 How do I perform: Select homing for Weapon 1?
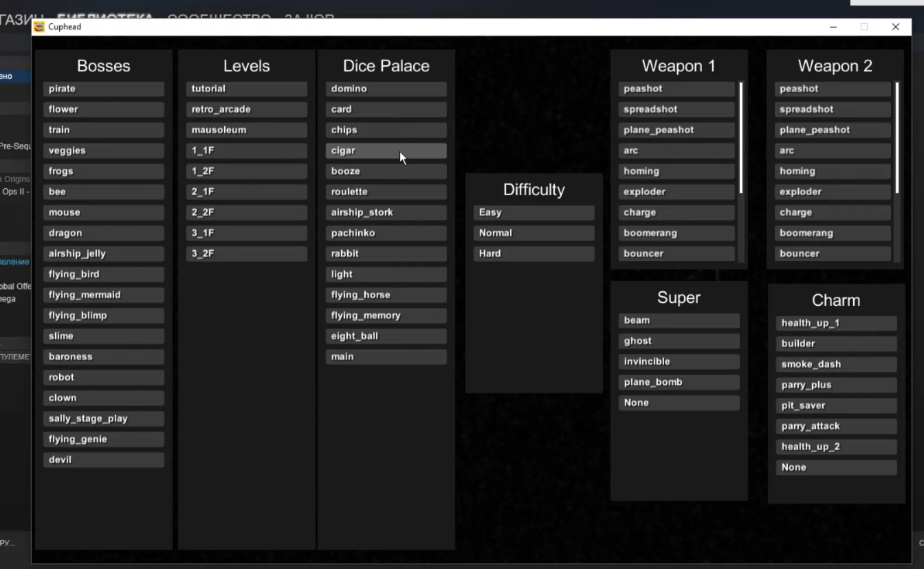676,172
